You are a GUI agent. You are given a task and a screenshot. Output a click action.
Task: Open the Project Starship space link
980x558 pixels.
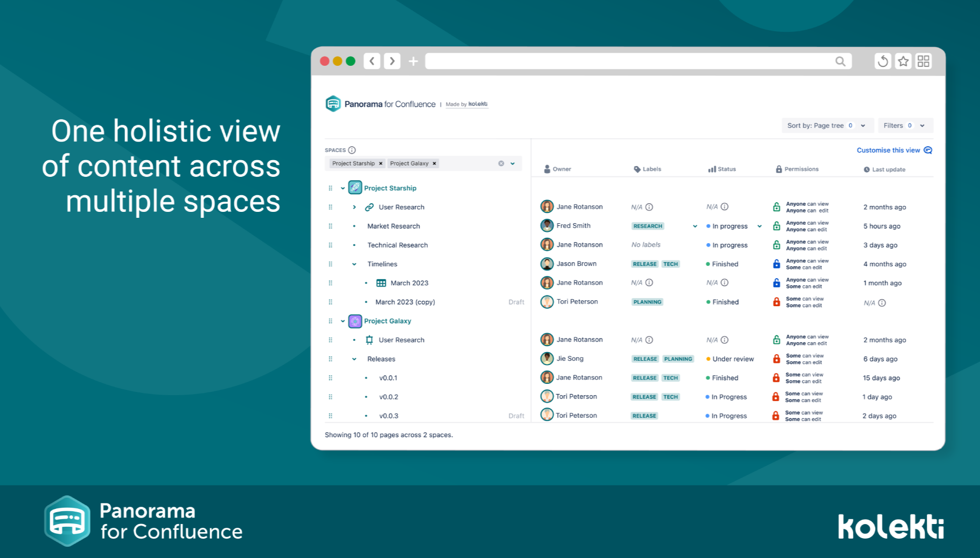point(390,188)
